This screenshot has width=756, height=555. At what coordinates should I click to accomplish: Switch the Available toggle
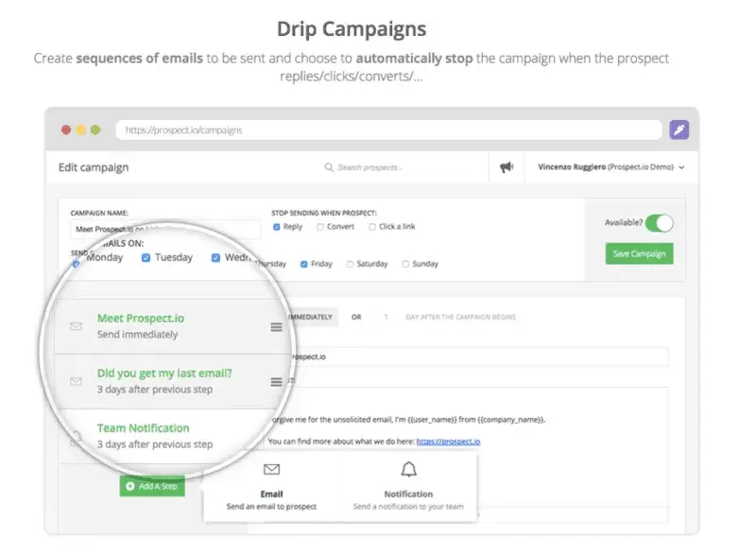[x=659, y=223]
